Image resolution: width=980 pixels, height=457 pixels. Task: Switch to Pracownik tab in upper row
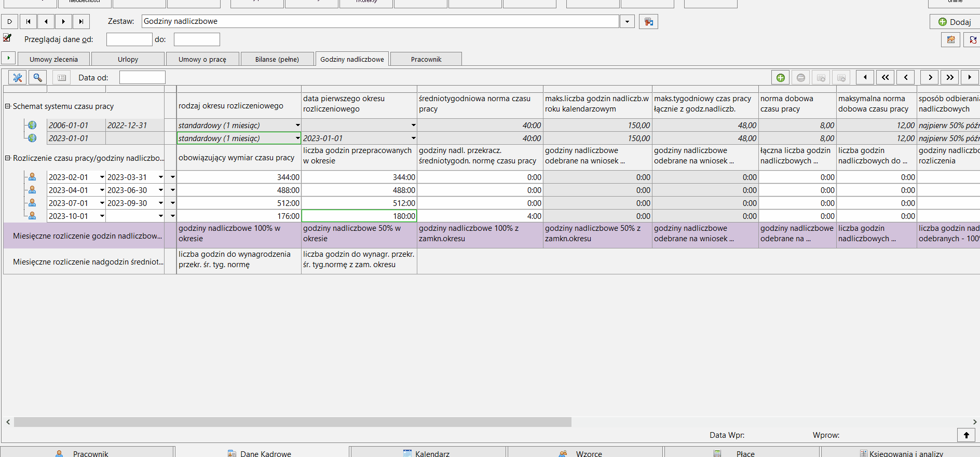click(x=426, y=59)
